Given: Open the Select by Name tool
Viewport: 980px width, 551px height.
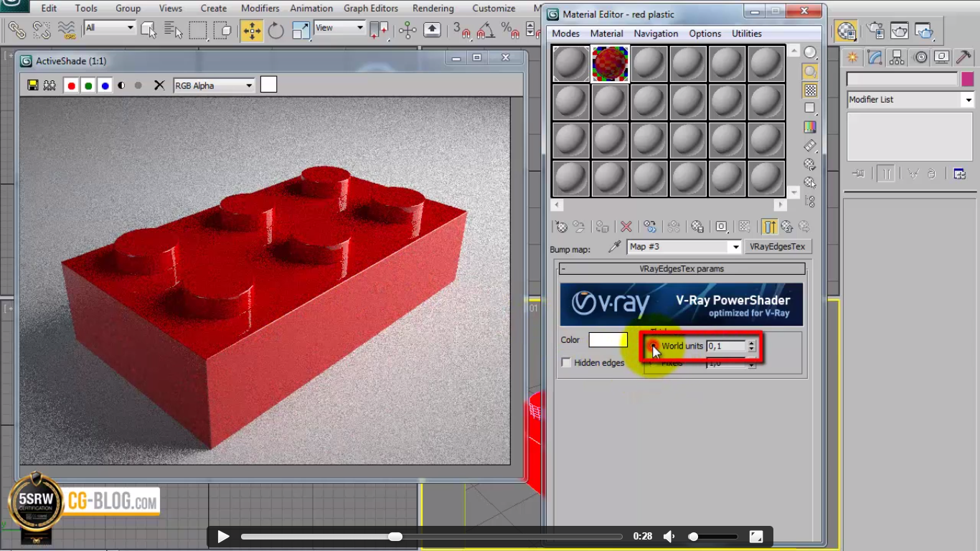Looking at the screenshot, I should click(173, 30).
